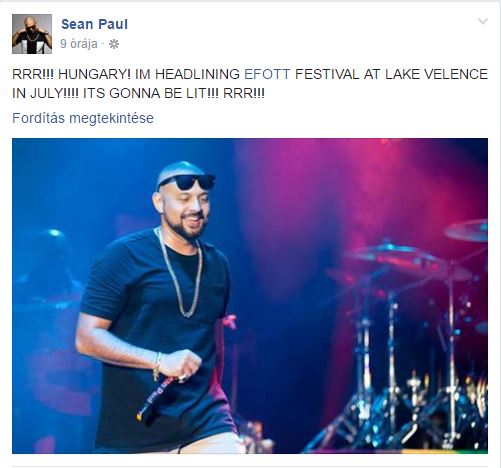
Task: Click the word "HEADLINING" in post text
Action: 197,74
